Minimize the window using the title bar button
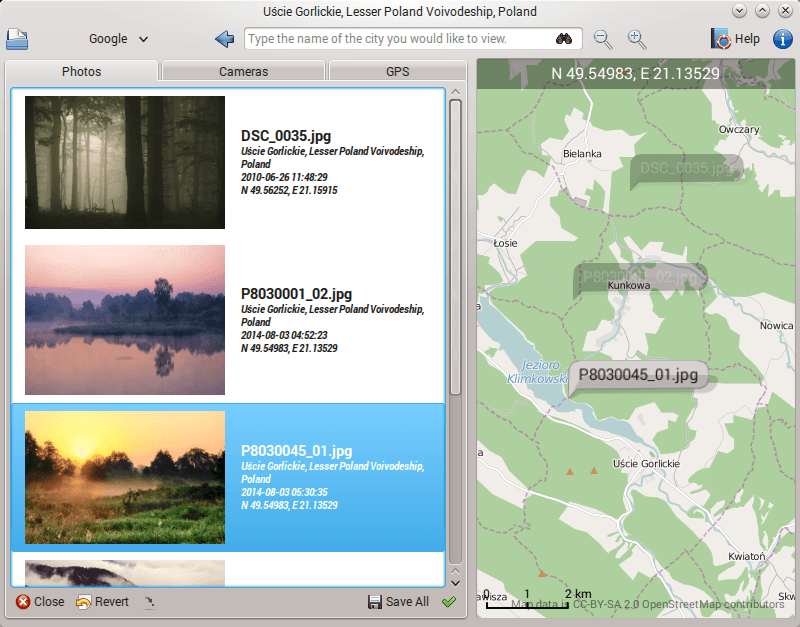The width and height of the screenshot is (800, 627). [x=739, y=11]
